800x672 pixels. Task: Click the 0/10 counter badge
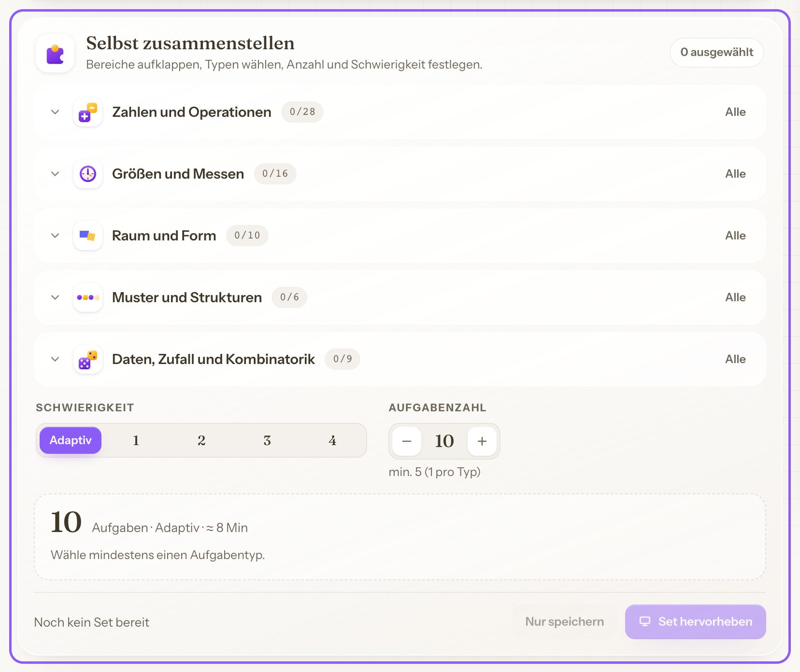click(247, 236)
